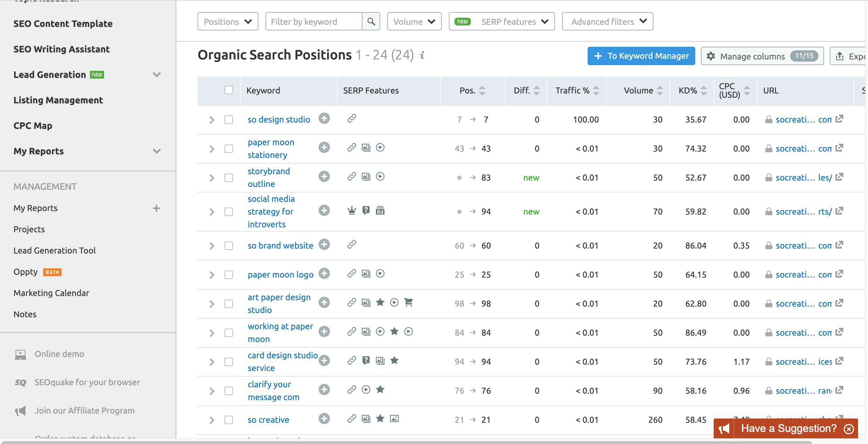The image size is (868, 444).
Task: Click the featured snippet crown icon for 'social media strategy for introverts'
Action: (x=352, y=211)
